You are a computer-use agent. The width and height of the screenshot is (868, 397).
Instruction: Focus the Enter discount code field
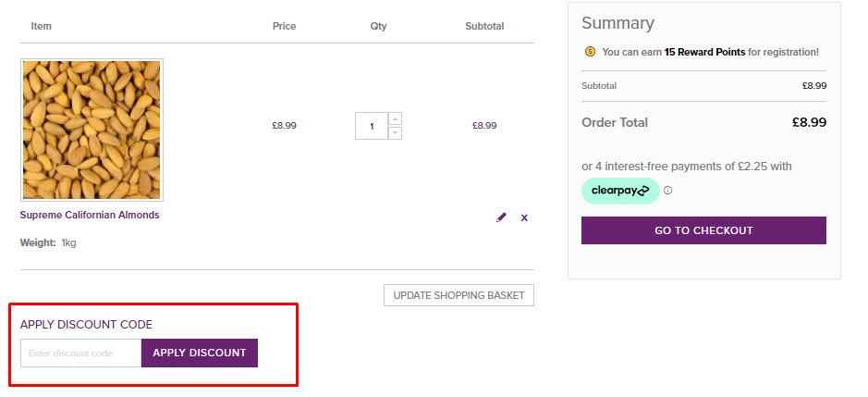tap(81, 353)
